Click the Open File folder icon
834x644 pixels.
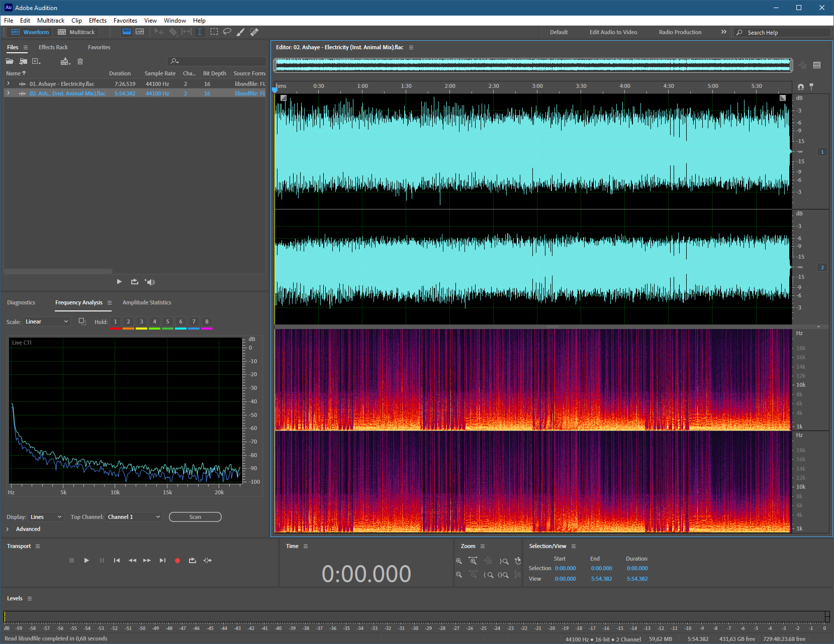coord(10,61)
